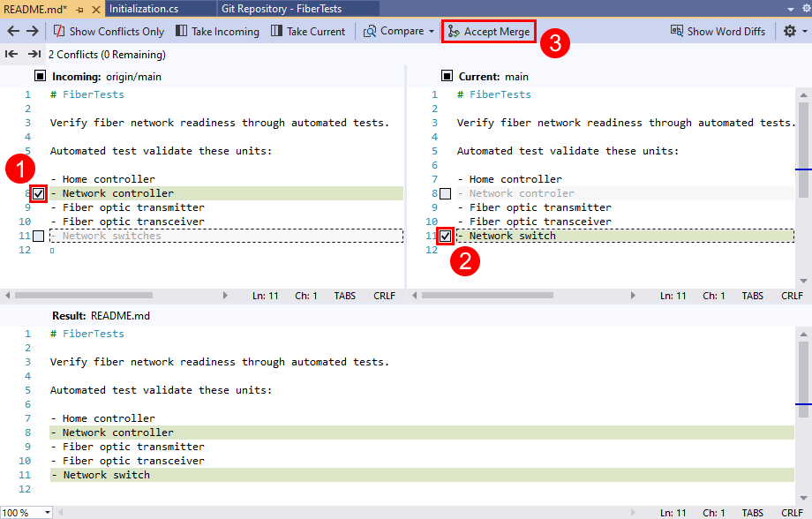Open the settings gear icon

(x=792, y=30)
